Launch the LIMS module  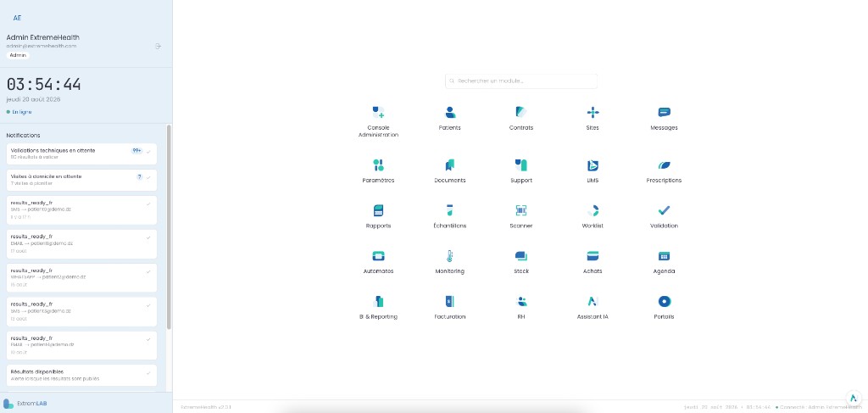[x=593, y=170]
